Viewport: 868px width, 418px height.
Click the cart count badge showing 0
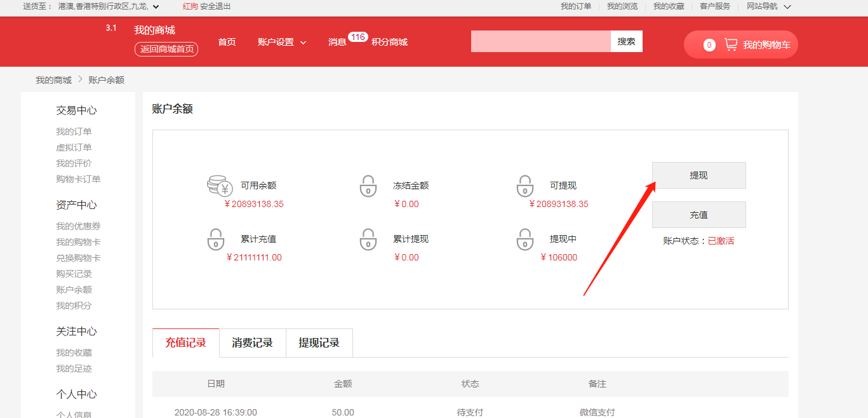tap(709, 45)
